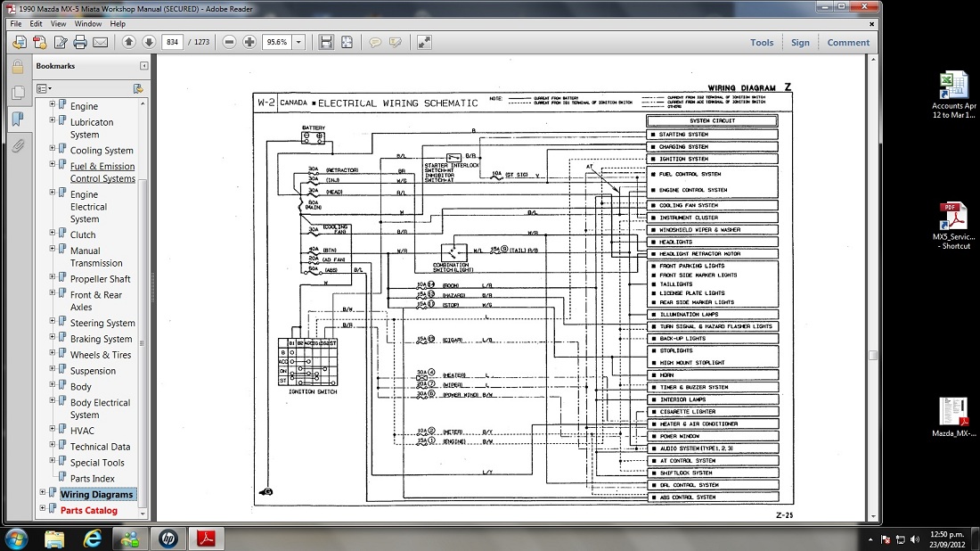Viewport: 980px width, 551px height.
Task: Open the Comment pane
Action: (848, 43)
